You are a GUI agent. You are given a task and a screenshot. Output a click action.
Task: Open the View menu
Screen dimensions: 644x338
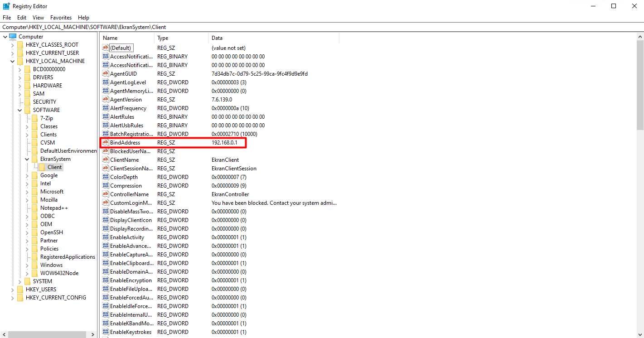[38, 17]
